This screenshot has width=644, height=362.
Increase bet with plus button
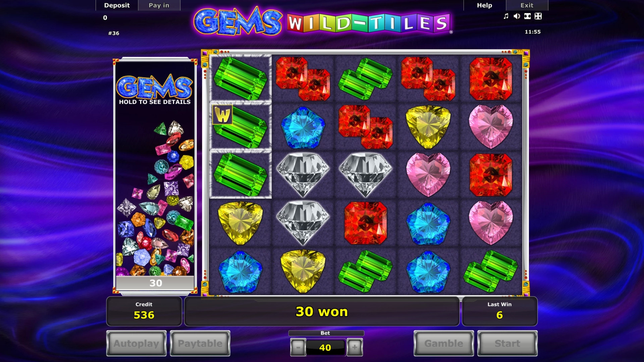coord(355,347)
